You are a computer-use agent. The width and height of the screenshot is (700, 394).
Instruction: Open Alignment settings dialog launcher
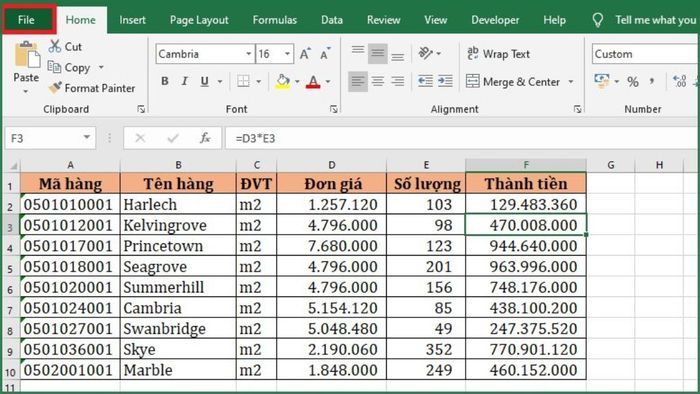(x=577, y=109)
